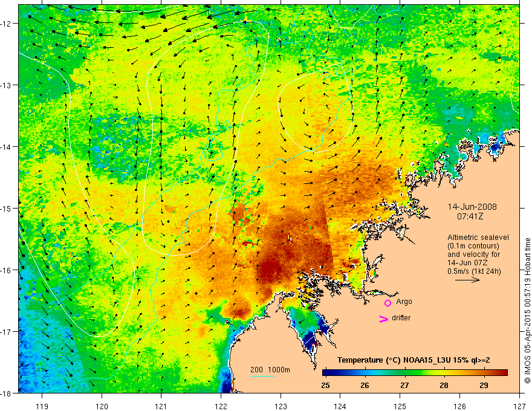Click the "0.5m/s (1kt 24h)" caption line
Image resolution: width=532 pixels, height=411 pixels.
(x=474, y=271)
